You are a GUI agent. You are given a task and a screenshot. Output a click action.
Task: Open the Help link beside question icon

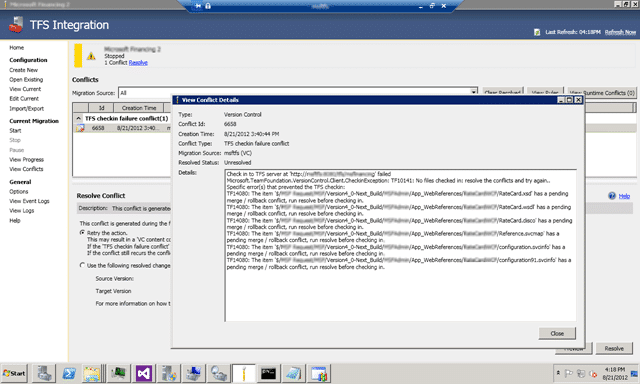(624, 196)
